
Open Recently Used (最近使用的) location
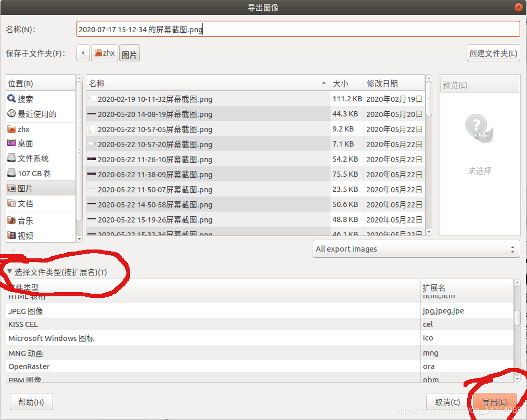tap(41, 114)
